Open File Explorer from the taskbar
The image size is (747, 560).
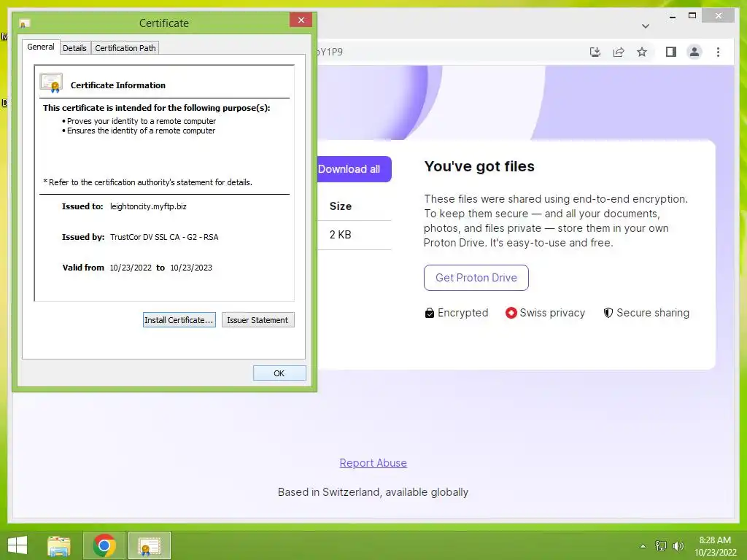click(x=59, y=545)
